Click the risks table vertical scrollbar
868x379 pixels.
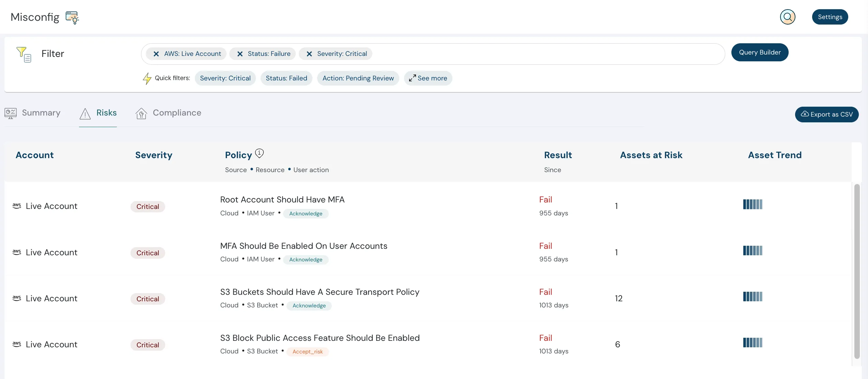(x=857, y=271)
